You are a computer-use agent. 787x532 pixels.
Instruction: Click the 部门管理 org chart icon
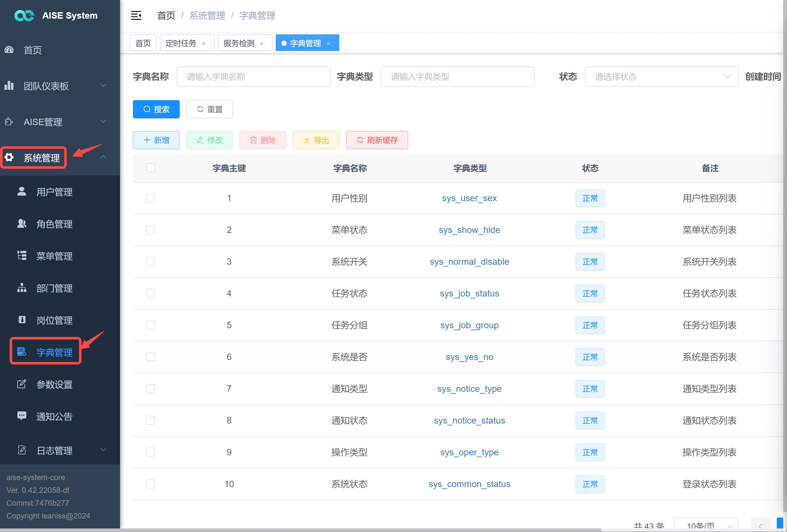pyautogui.click(x=22, y=288)
